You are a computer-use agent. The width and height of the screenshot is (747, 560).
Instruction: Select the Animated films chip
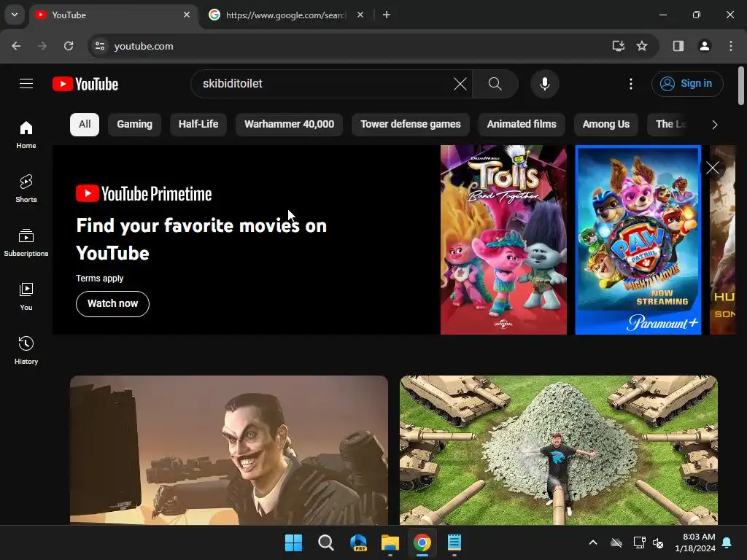point(522,124)
